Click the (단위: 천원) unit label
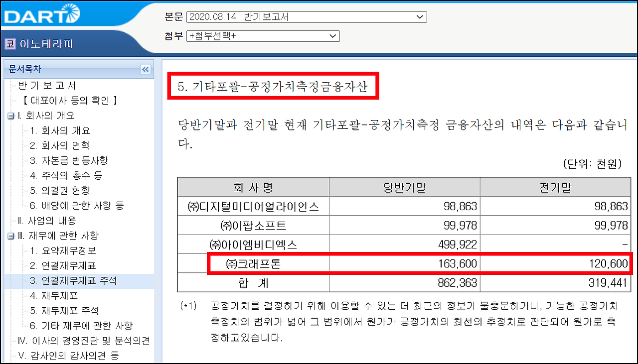638x364 pixels. 592,164
